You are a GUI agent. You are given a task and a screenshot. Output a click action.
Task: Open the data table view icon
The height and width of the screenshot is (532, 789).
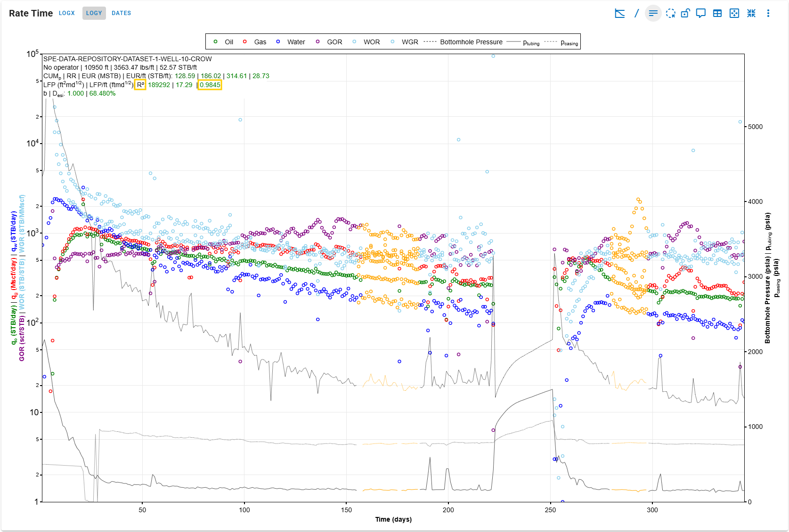pos(717,13)
